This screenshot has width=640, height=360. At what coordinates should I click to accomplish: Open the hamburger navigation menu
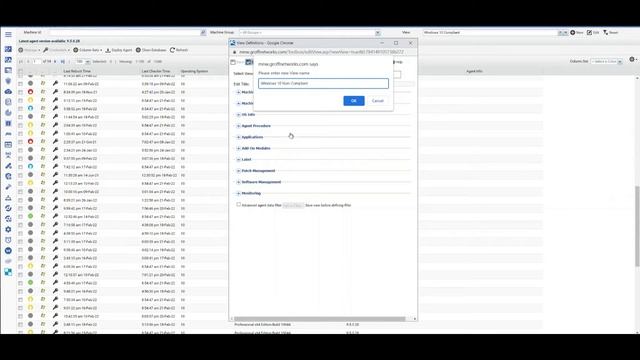point(8,34)
